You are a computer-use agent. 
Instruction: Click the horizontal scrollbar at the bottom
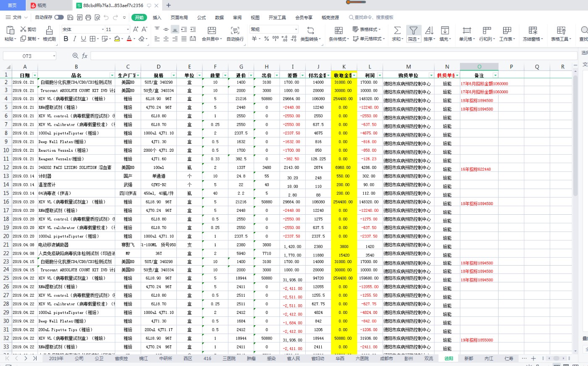pyautogui.click(x=556, y=358)
